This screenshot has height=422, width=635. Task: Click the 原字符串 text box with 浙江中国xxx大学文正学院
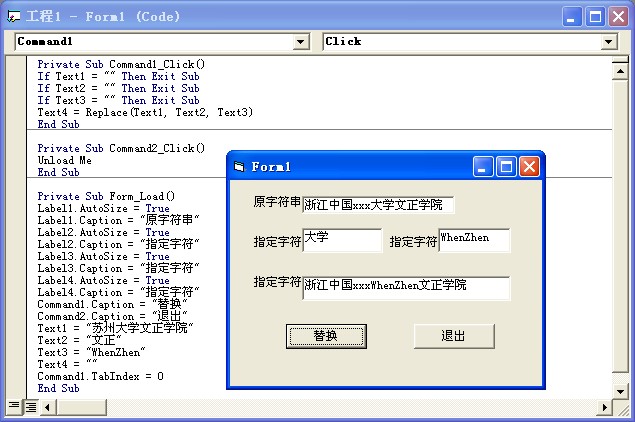(378, 205)
